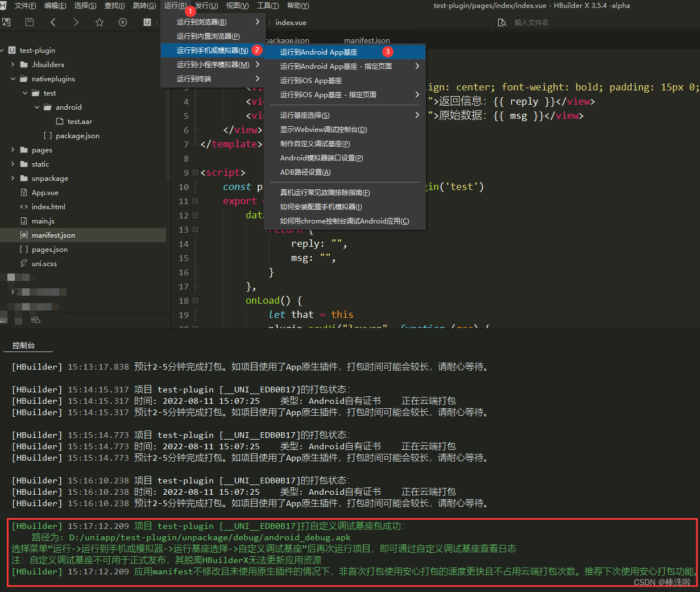Toggle the fold marker at line 11
Viewport: 700px width, 592px height.
click(195, 201)
